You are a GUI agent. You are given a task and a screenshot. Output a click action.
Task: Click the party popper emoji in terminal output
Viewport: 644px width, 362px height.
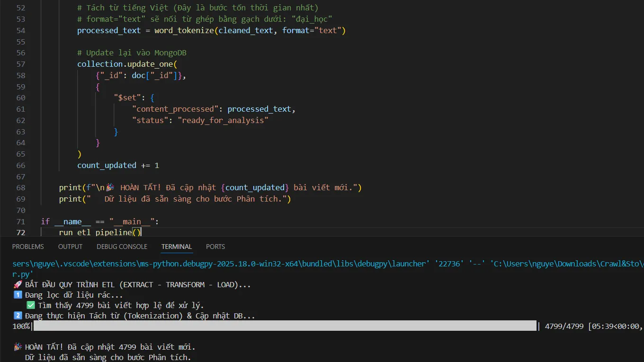[x=18, y=347]
